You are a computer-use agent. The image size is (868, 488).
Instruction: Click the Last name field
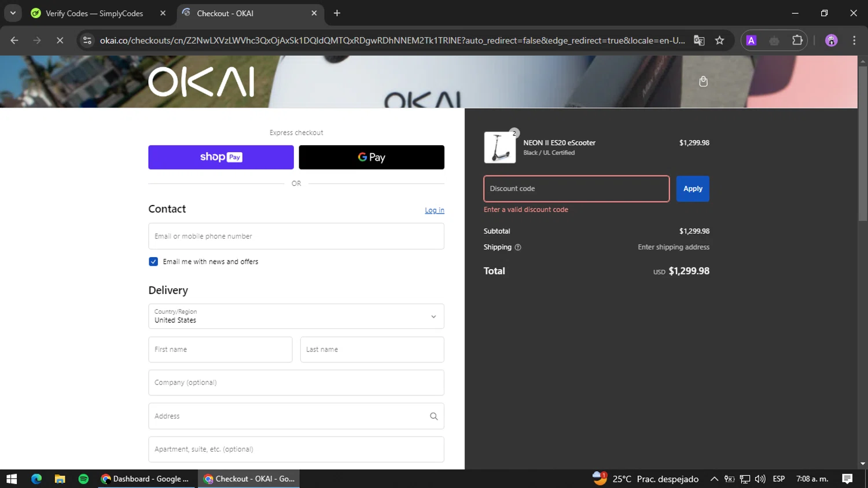(372, 350)
